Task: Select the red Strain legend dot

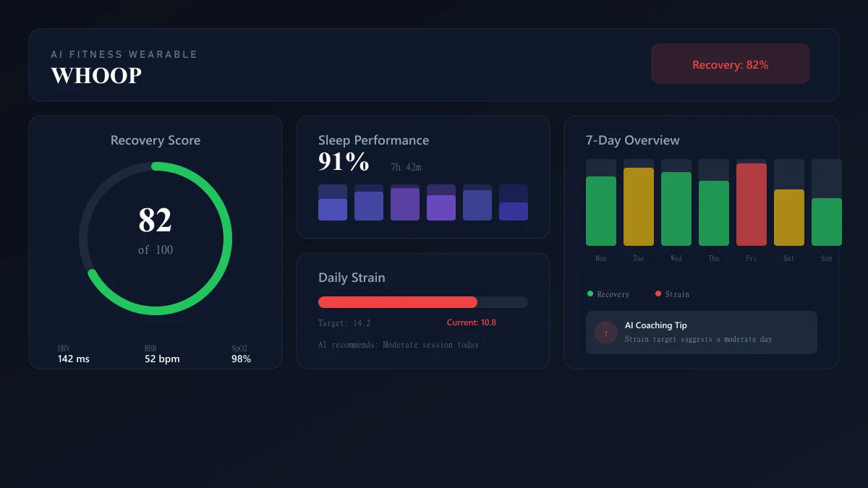Action: tap(658, 294)
